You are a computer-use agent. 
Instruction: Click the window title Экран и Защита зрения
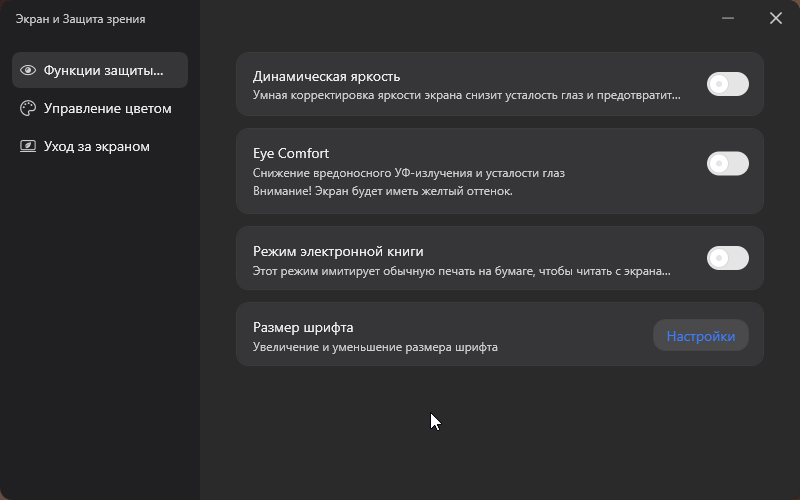[80, 18]
